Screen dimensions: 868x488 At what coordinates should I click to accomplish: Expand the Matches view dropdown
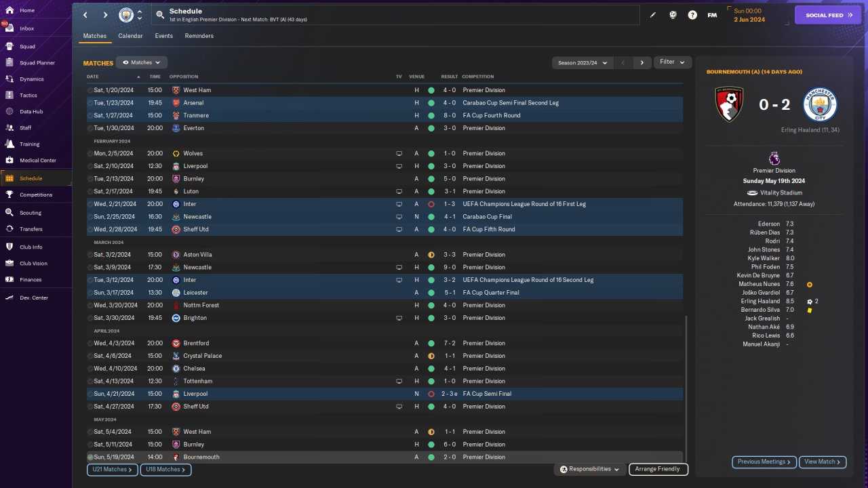[142, 62]
